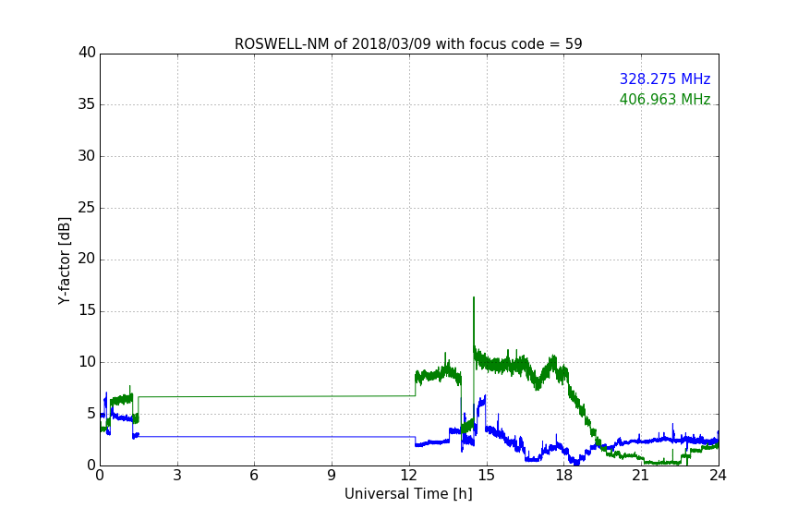
Task: Select the '328.275 MHz' blue legend label
Action: (665, 79)
